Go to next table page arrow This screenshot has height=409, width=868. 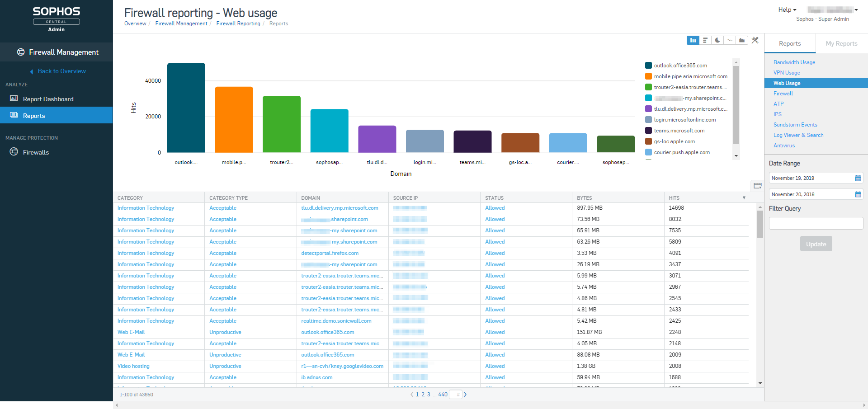465,395
